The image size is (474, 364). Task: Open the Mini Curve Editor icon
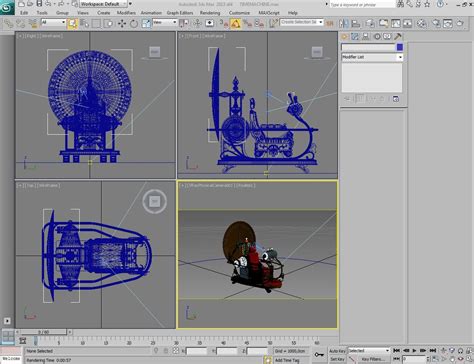22,341
